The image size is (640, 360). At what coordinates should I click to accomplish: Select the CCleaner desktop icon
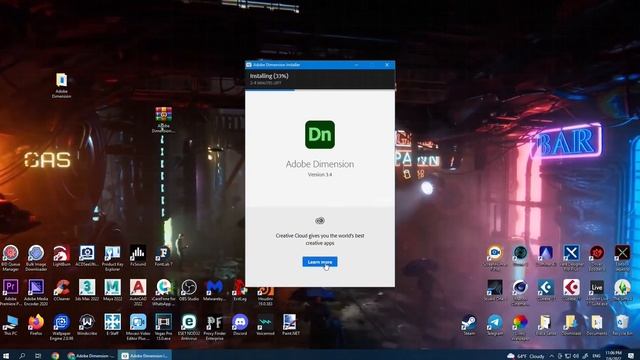click(x=61, y=290)
